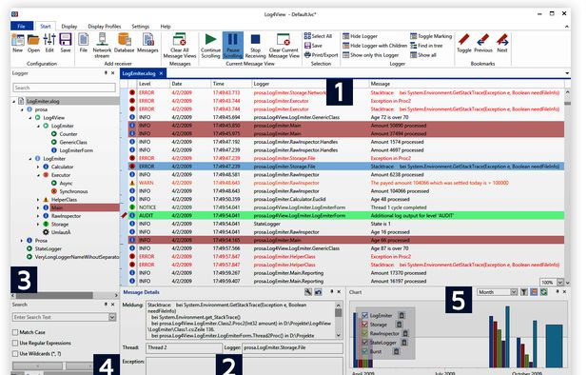Click the chart filter icon
The width and height of the screenshot is (588, 375).
pos(524,292)
